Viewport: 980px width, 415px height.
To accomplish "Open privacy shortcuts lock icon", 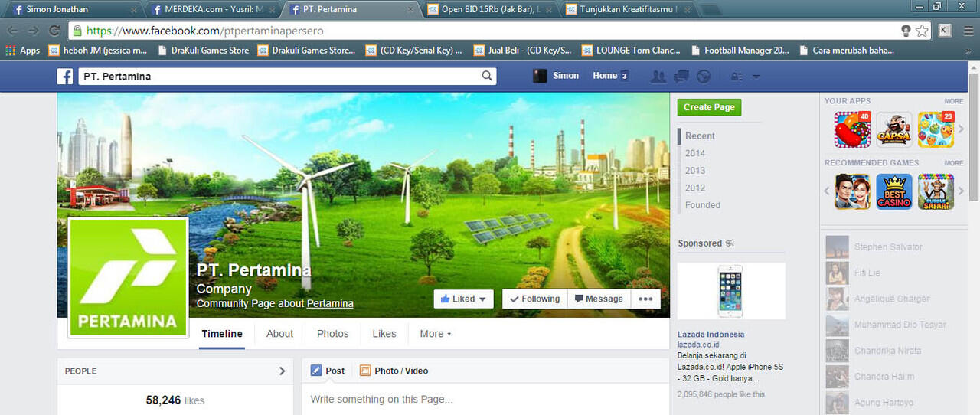I will click(x=737, y=77).
